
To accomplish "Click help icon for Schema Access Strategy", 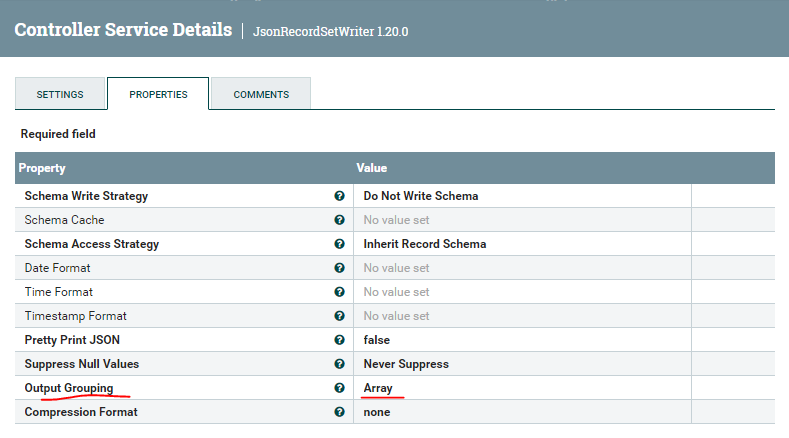I will coord(340,244).
